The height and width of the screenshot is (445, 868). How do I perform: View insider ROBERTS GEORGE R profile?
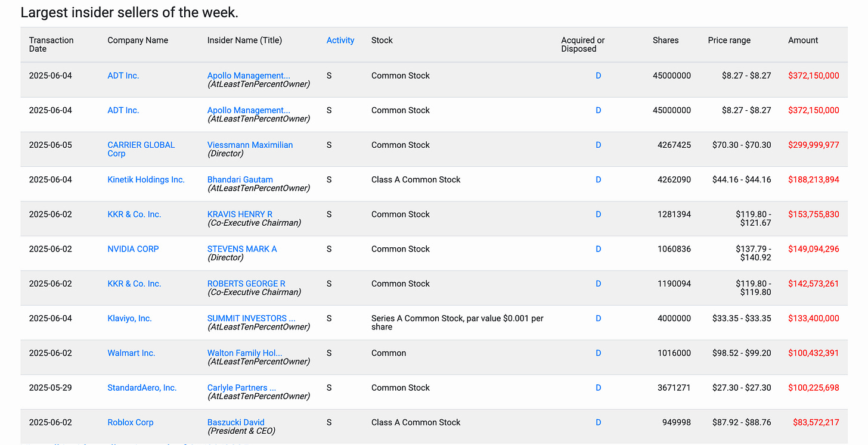246,284
